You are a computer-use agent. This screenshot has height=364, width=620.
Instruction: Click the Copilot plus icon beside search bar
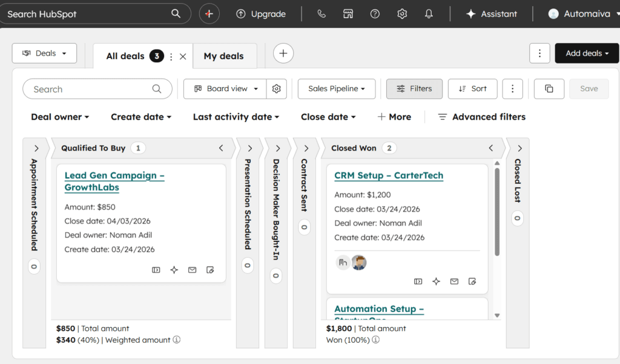(x=209, y=13)
